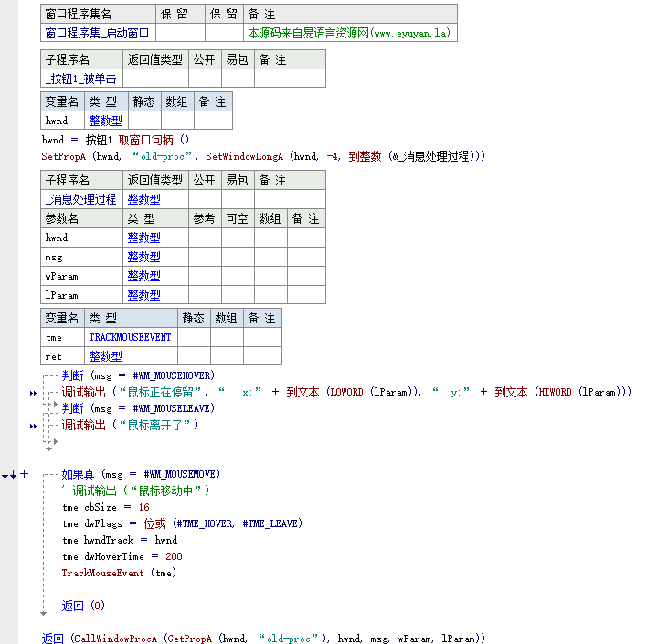The image size is (647, 644).
Task: Click the SetPropA call at line start
Action: [x=64, y=156]
